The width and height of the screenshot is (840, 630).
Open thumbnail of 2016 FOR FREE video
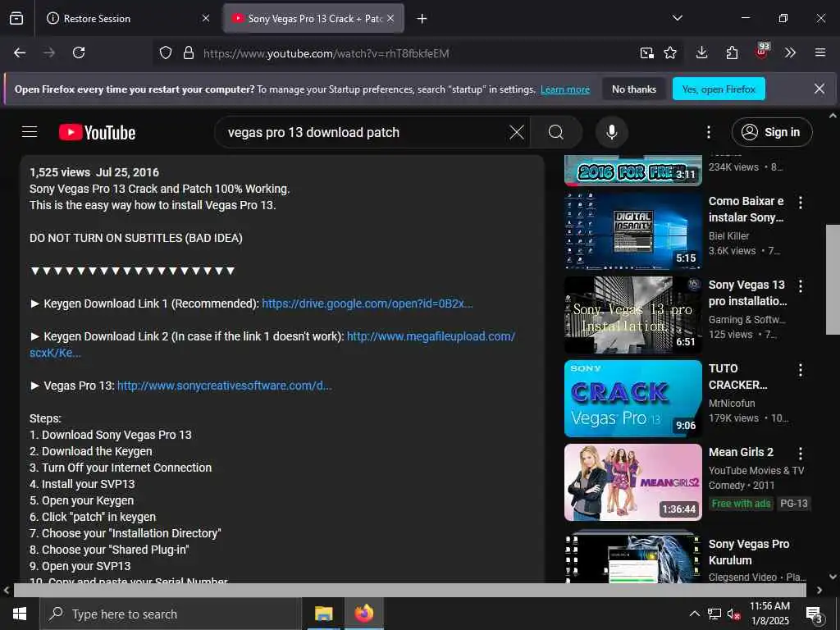(632, 171)
